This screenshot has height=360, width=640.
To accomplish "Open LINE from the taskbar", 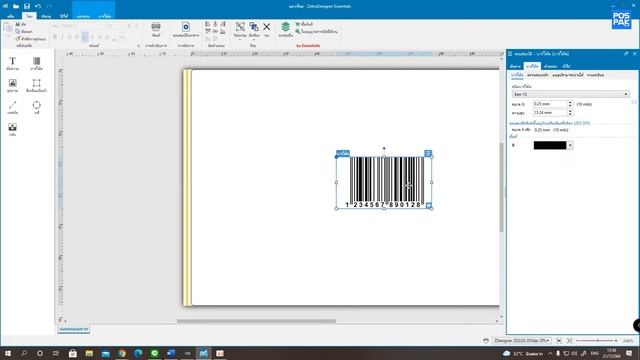I will (x=154, y=353).
